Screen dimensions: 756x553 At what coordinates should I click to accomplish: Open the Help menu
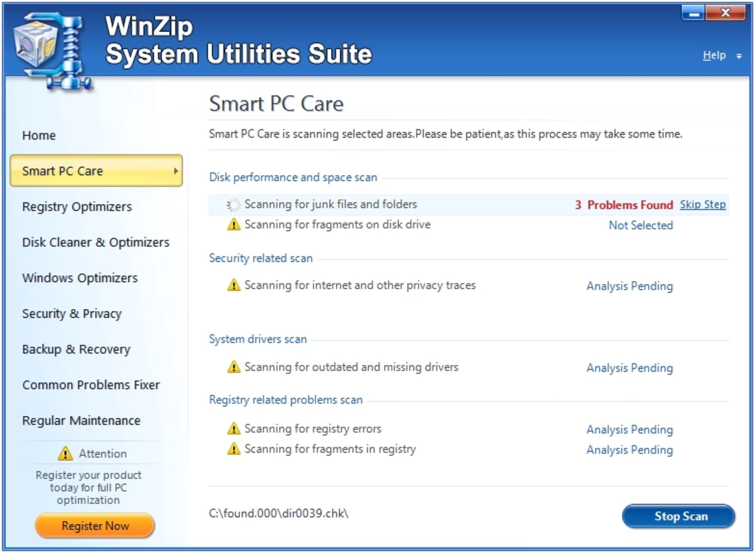pos(714,55)
